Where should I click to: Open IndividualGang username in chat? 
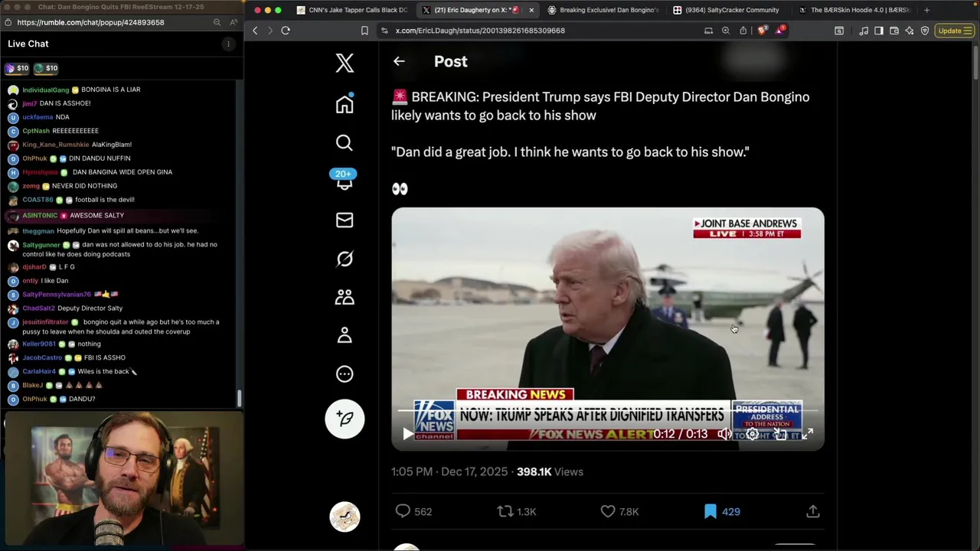(45, 90)
